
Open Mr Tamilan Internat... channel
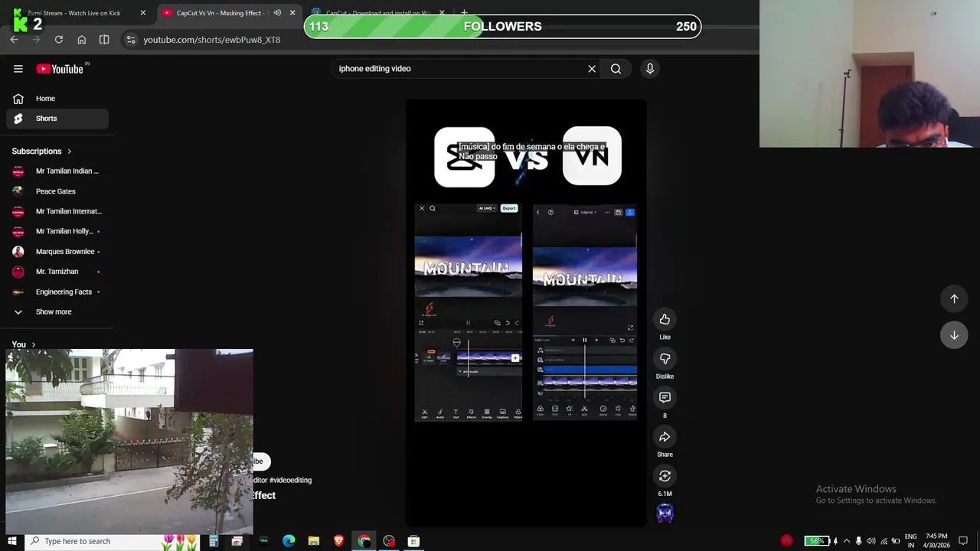[57, 211]
